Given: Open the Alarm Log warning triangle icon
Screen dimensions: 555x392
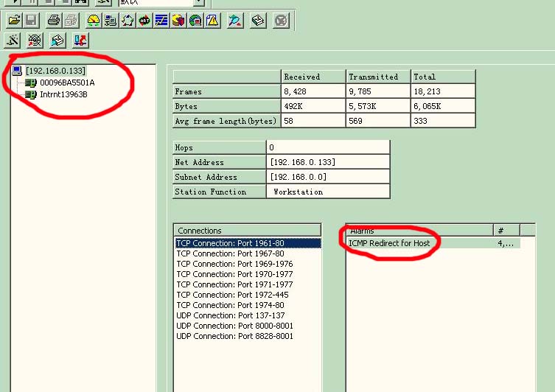Looking at the screenshot, I should click(x=212, y=21).
